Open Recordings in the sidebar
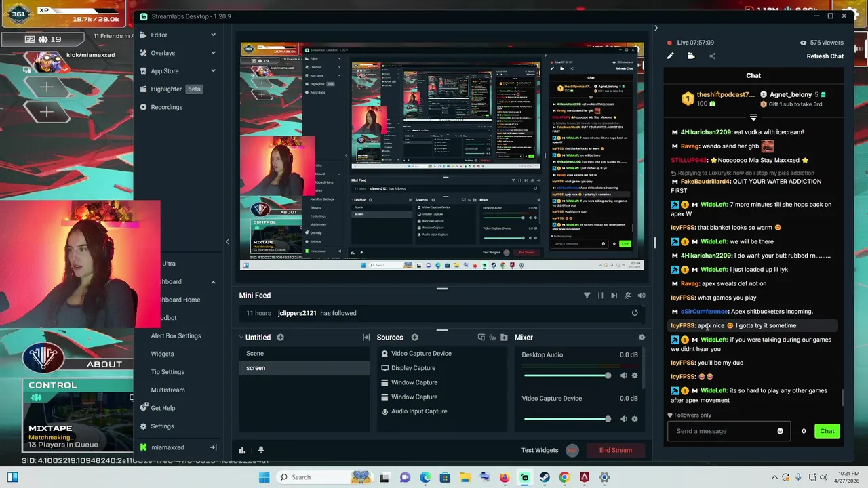 [x=166, y=107]
